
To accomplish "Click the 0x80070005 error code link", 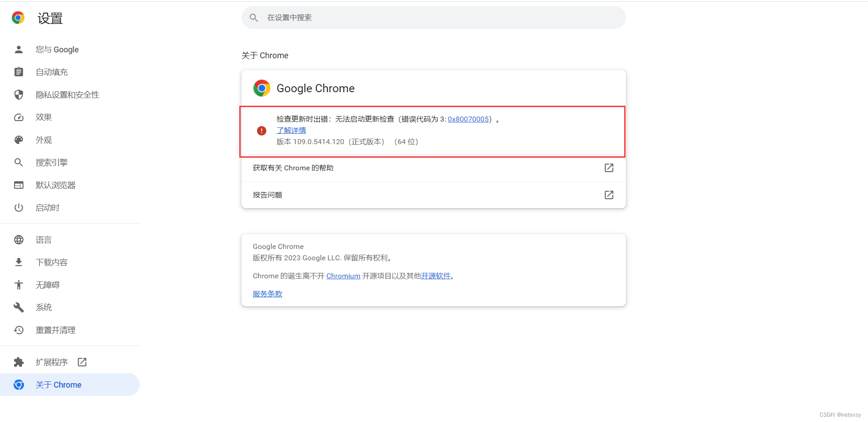I will (x=468, y=119).
